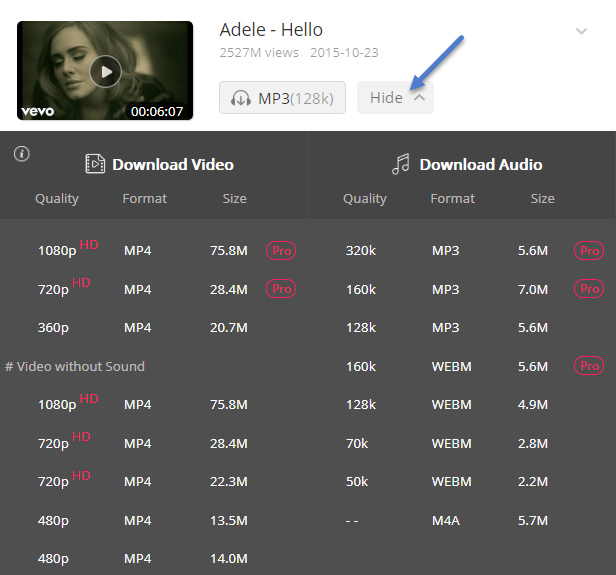Click the Pro badge for 1080p MP4 video
The height and width of the screenshot is (575, 616).
[281, 251]
